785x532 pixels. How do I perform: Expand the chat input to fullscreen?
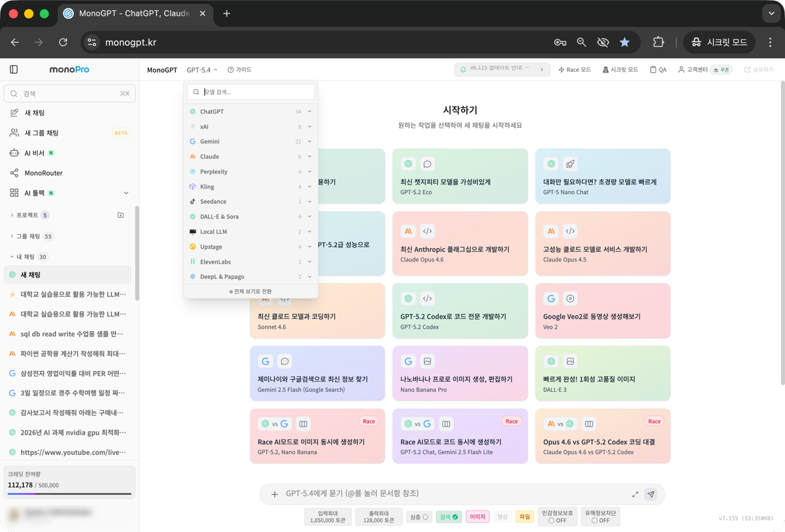tap(635, 494)
